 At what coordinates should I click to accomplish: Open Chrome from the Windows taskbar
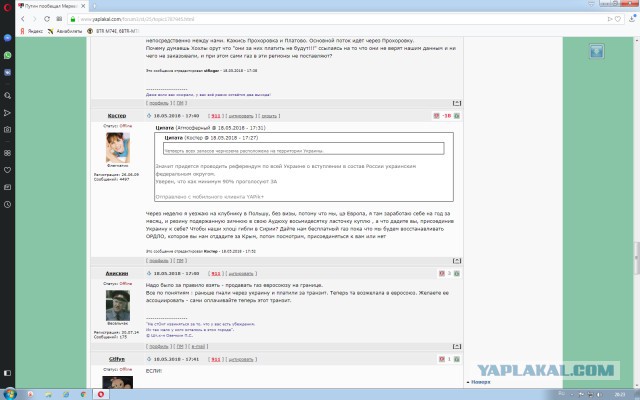pos(83,394)
